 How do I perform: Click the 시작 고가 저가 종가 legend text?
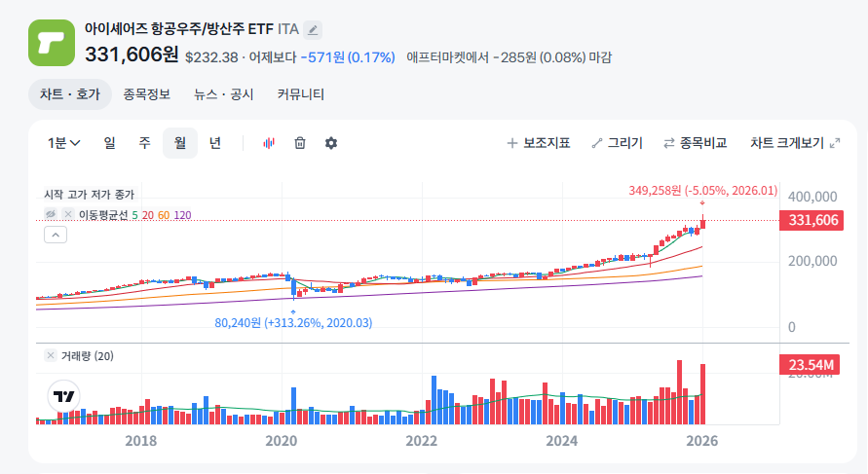(89, 195)
